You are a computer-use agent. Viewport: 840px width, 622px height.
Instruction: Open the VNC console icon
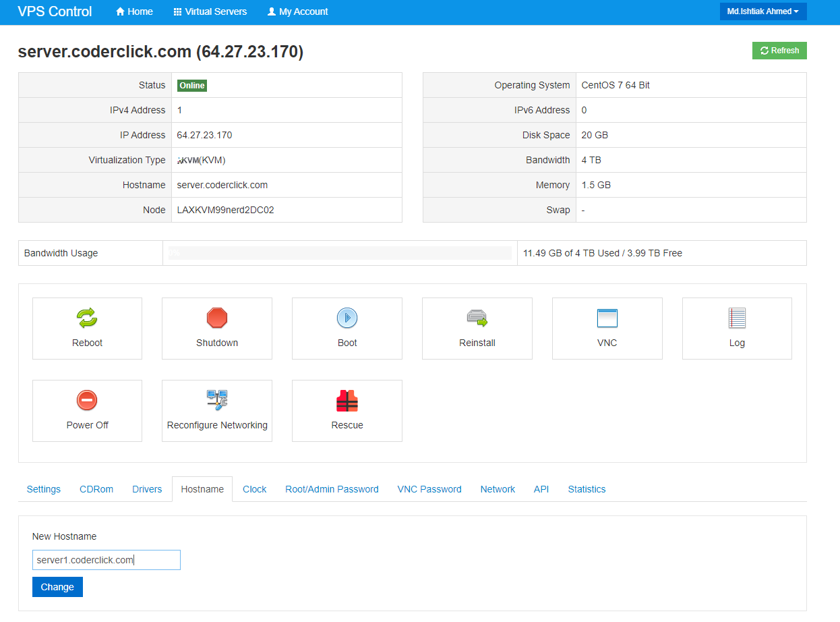(x=607, y=318)
